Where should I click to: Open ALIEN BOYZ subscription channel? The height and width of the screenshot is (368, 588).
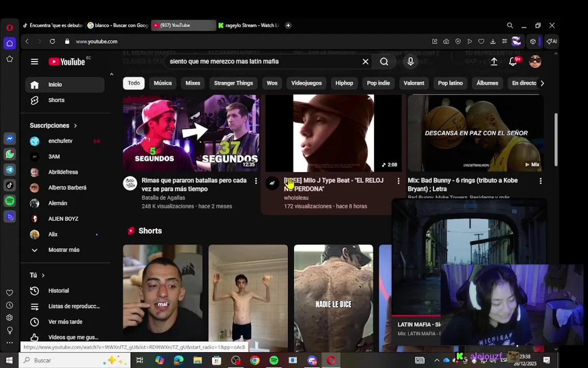pos(65,219)
